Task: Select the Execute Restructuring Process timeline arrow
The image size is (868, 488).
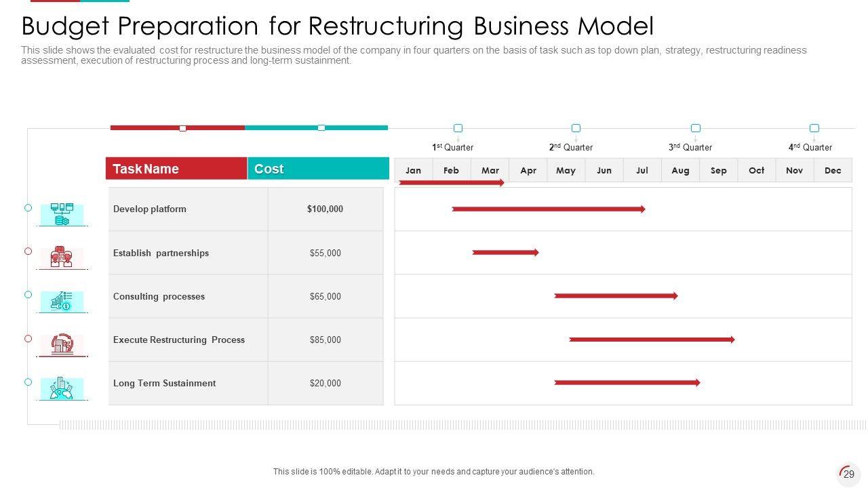Action: pyautogui.click(x=651, y=340)
